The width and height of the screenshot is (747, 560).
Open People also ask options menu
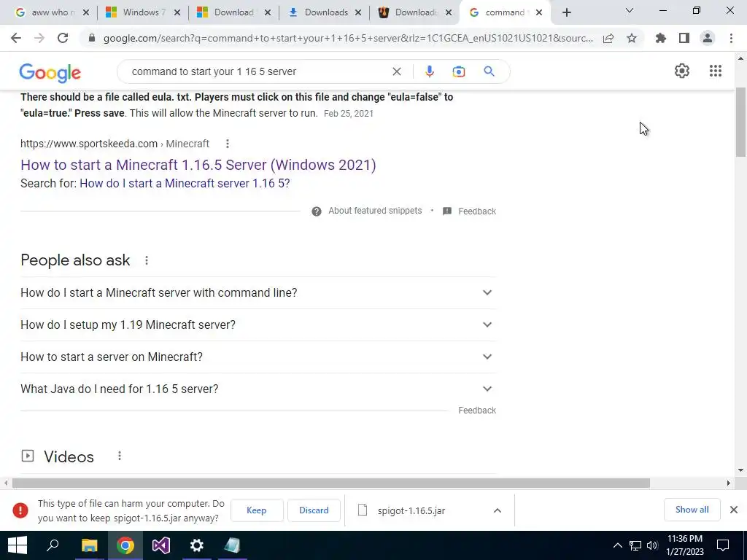coord(146,260)
